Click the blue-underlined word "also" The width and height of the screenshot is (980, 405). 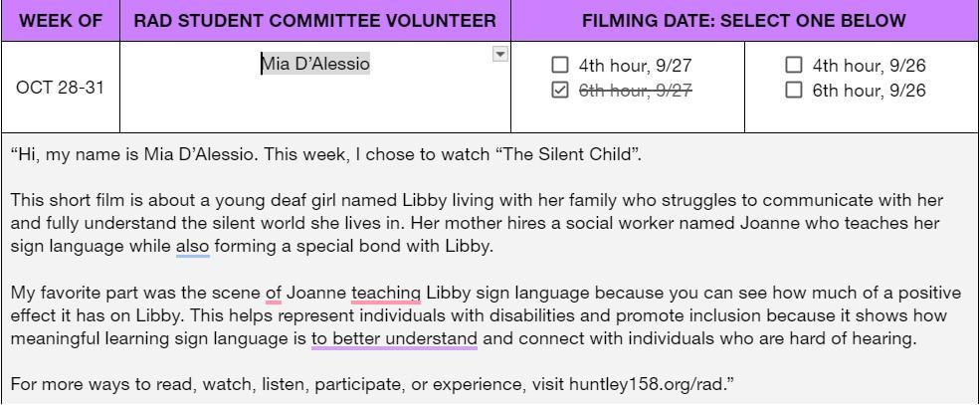192,246
